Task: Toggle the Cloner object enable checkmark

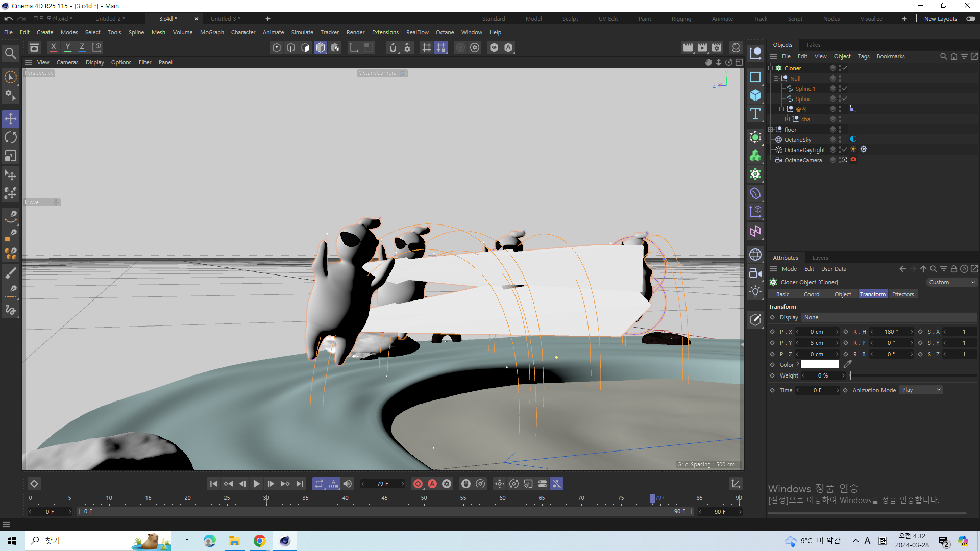Action: click(x=845, y=68)
